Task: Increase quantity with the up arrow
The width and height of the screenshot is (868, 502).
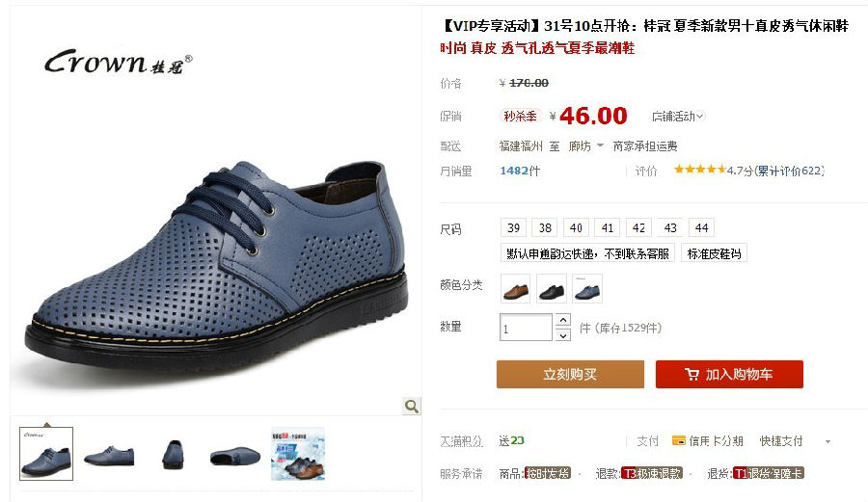Action: [563, 320]
